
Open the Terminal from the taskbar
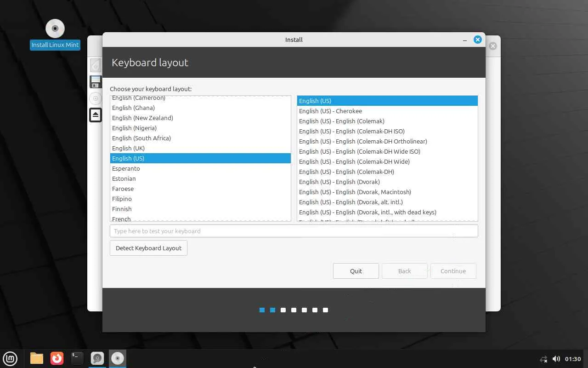[x=77, y=358]
